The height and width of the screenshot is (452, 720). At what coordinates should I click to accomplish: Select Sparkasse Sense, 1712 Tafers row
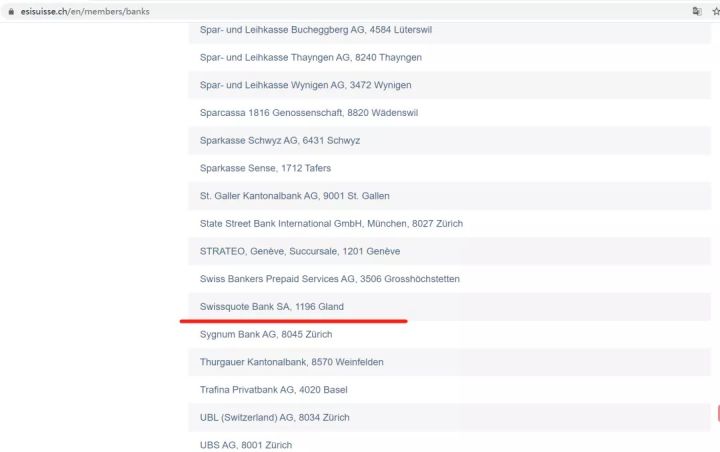(450, 168)
